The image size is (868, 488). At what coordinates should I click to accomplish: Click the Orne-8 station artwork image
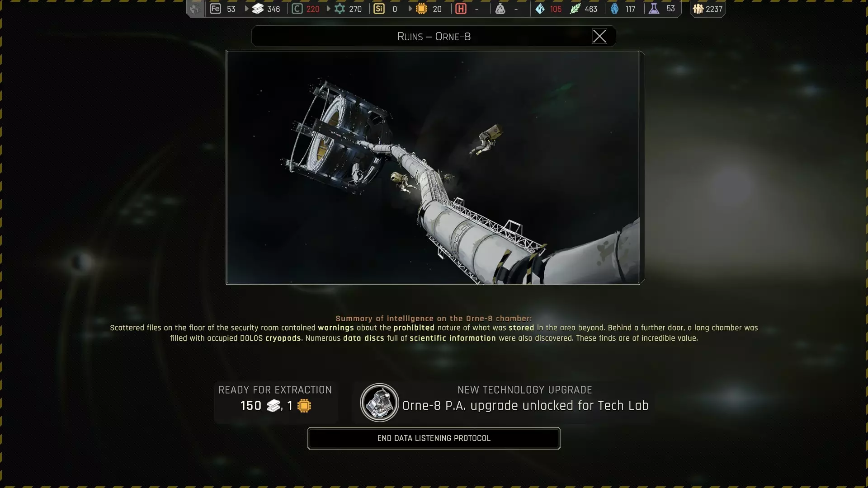coord(433,167)
